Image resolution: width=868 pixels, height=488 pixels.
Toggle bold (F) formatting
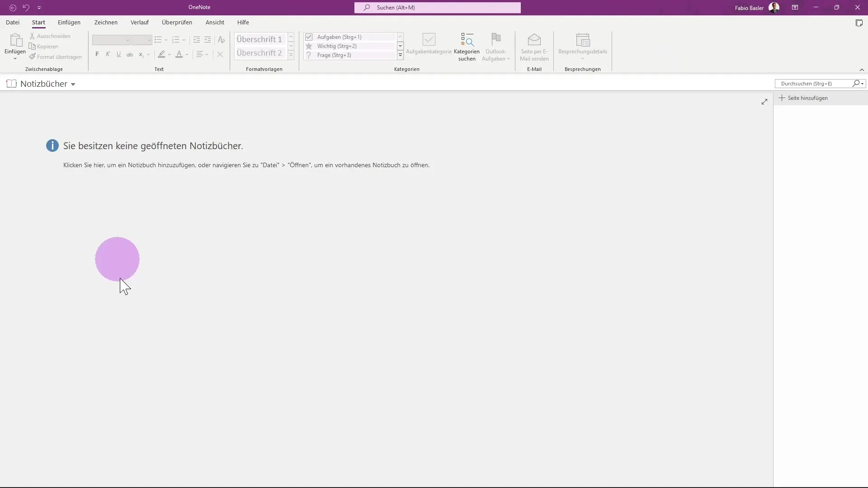pyautogui.click(x=97, y=54)
